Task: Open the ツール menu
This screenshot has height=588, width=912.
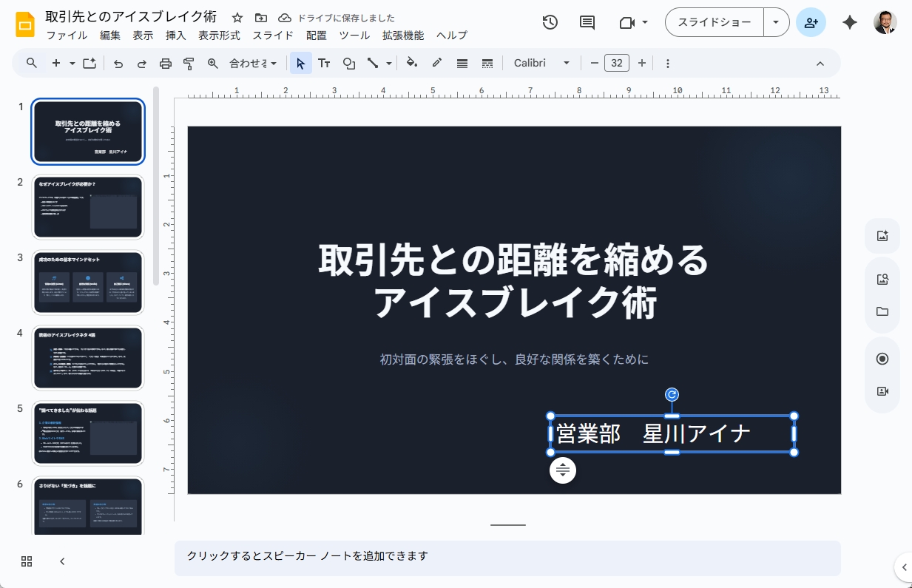Action: (x=354, y=35)
